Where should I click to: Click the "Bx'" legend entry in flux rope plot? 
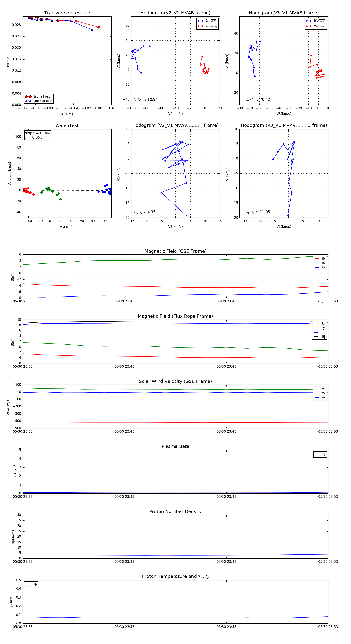pyautogui.click(x=320, y=324)
